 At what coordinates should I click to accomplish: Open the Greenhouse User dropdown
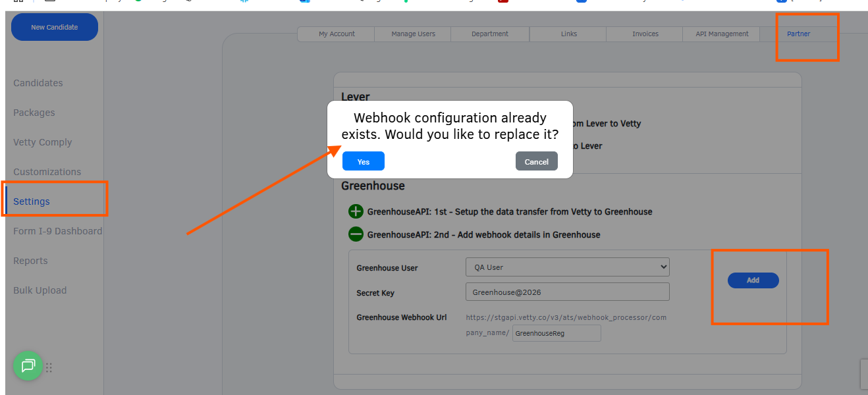pyautogui.click(x=568, y=267)
